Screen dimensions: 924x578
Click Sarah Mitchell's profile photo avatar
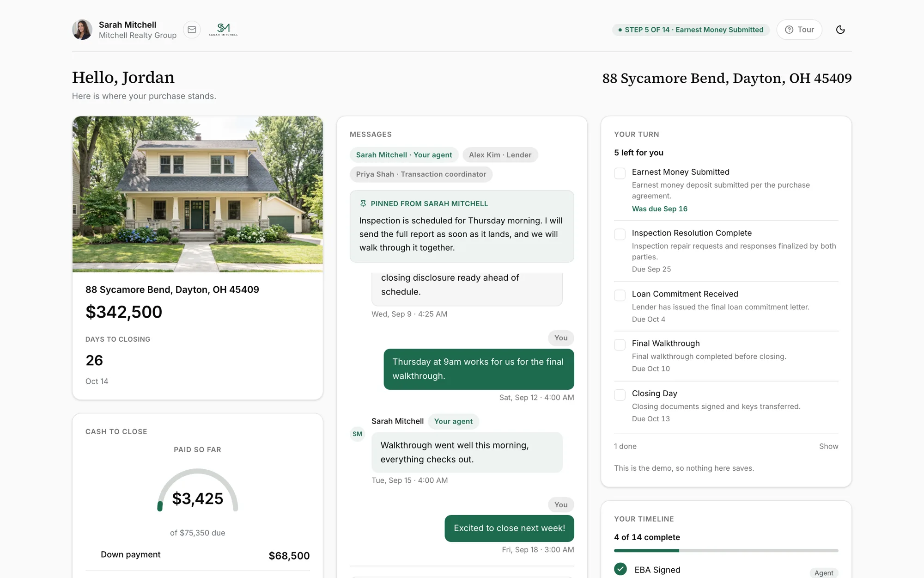tap(82, 30)
